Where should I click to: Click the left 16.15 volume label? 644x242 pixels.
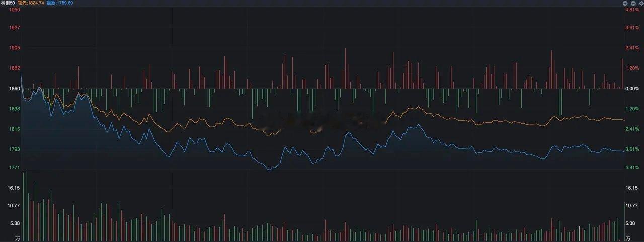coord(14,188)
